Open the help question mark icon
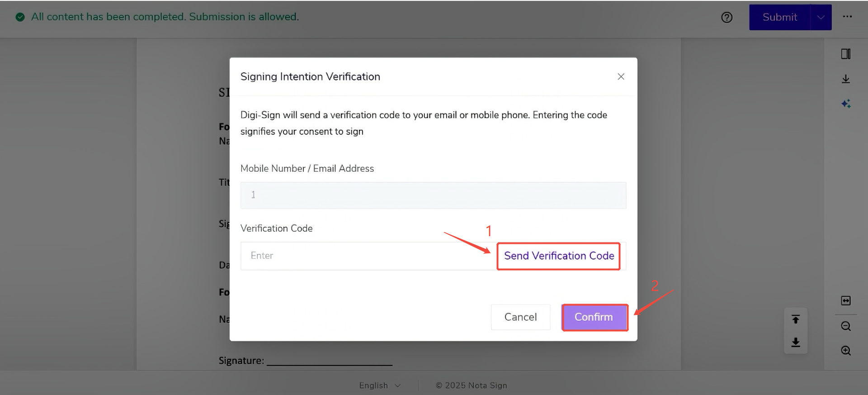This screenshot has height=395, width=868. click(726, 18)
